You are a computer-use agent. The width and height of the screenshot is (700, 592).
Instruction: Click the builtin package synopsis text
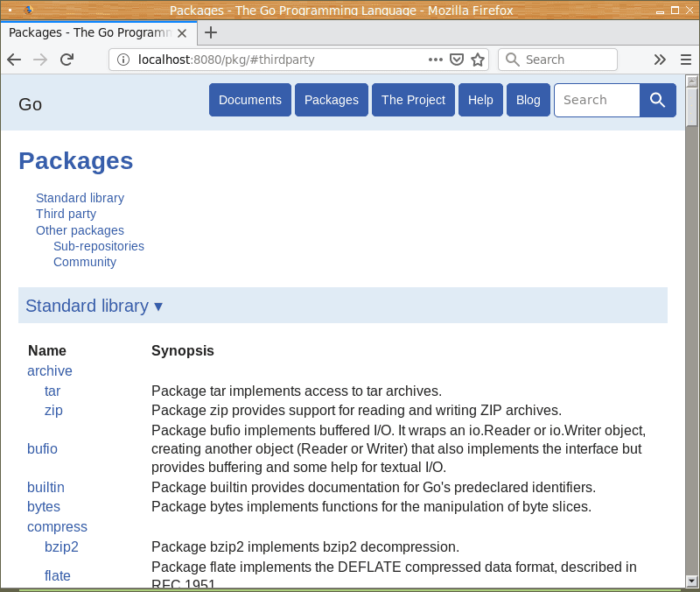pyautogui.click(x=374, y=487)
